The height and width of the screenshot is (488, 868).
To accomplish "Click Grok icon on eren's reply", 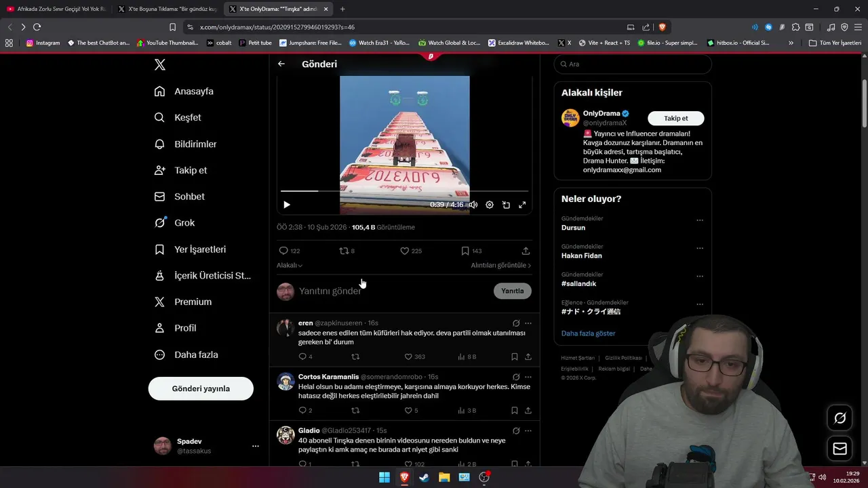I will (x=516, y=323).
